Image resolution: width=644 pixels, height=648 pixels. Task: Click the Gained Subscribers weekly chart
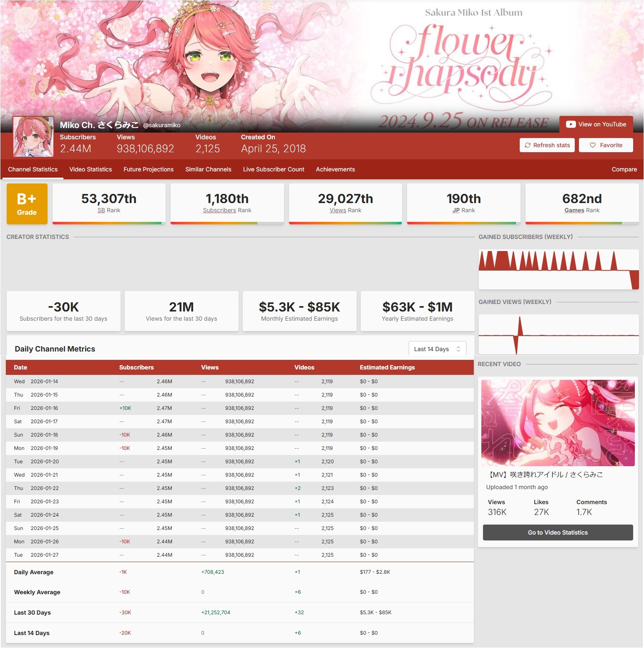[x=559, y=269]
